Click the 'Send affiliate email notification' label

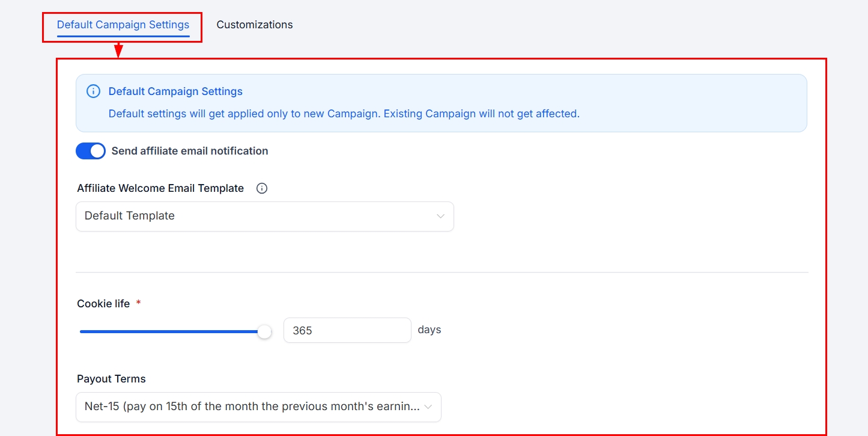click(x=190, y=151)
